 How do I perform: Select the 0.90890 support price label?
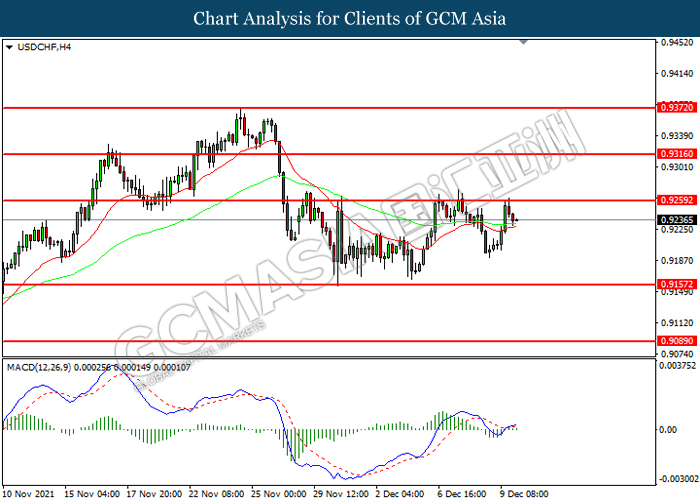tap(677, 341)
